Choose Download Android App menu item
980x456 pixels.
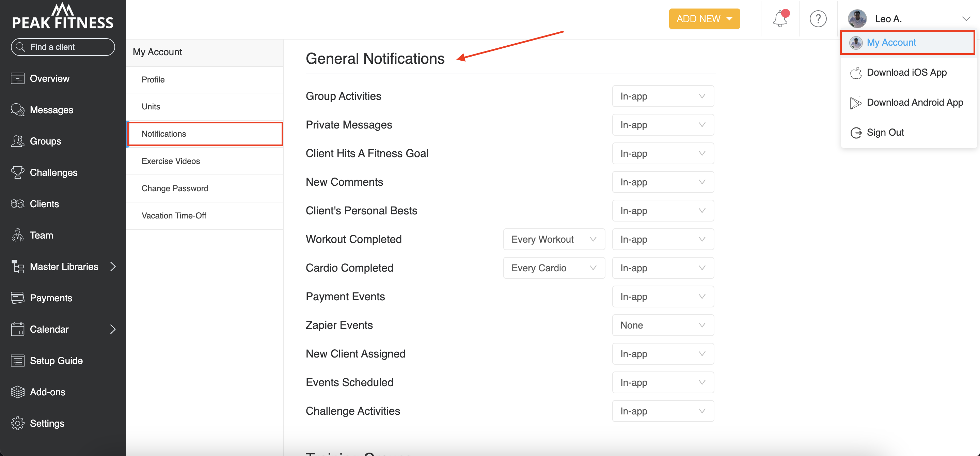click(x=908, y=103)
